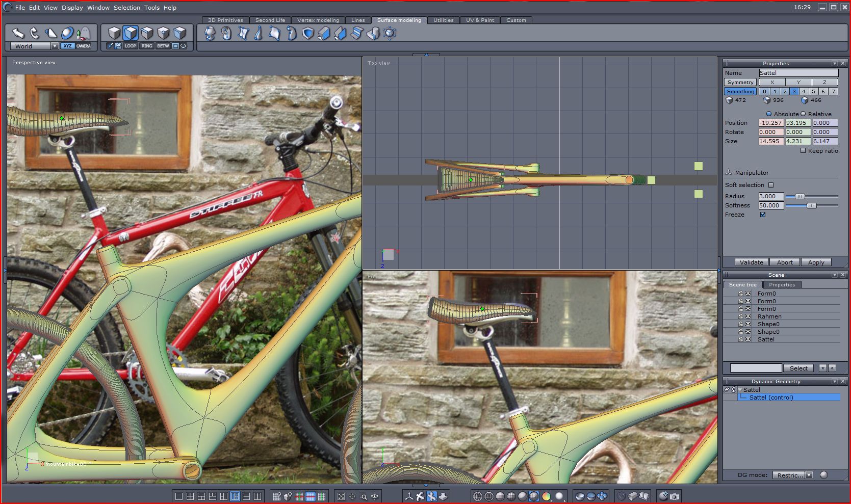Click the Validate button
The width and height of the screenshot is (851, 504).
(x=752, y=262)
